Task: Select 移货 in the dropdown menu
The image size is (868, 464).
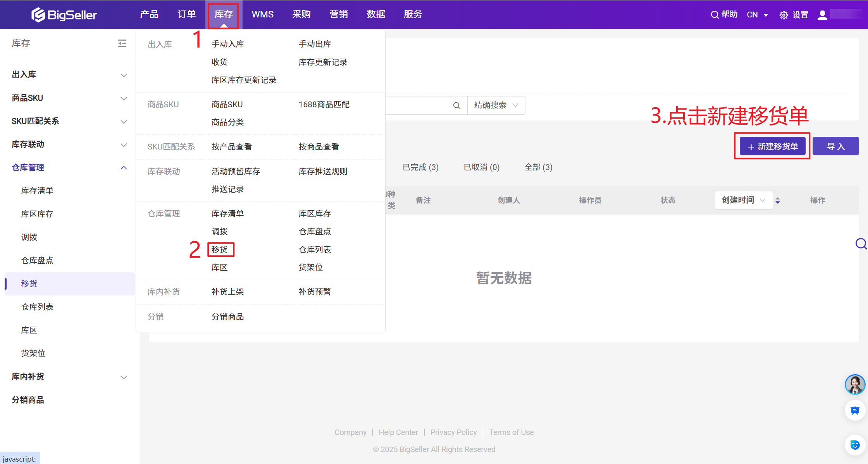Action: pos(220,249)
